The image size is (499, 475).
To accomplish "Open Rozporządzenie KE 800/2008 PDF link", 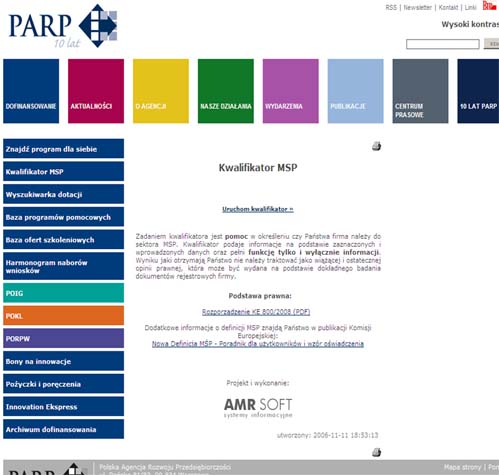I will pos(256,312).
